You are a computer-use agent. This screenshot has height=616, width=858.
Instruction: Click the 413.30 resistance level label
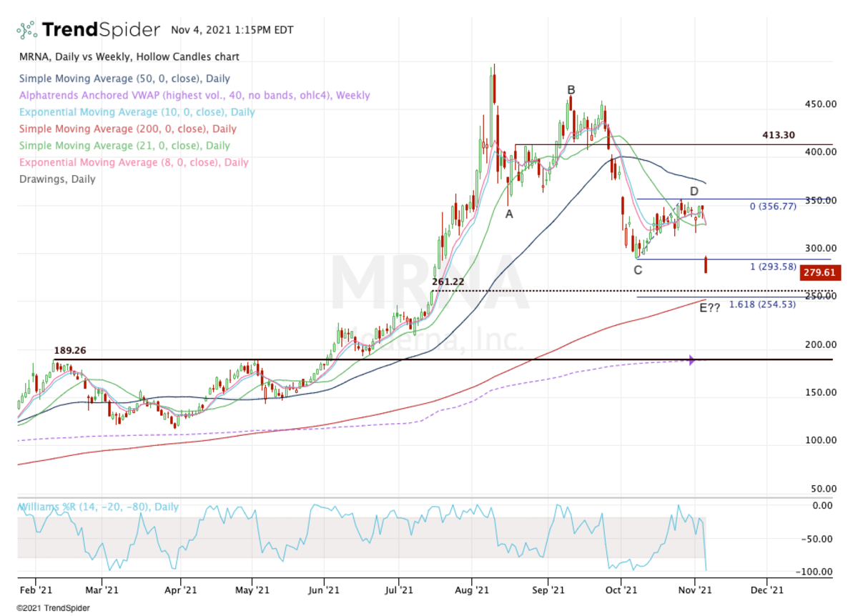pyautogui.click(x=779, y=134)
